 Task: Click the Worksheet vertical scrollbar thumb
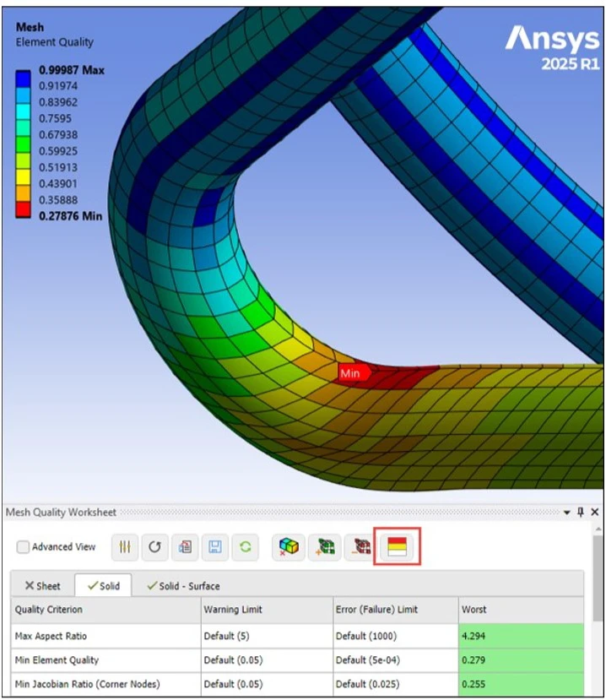pyautogui.click(x=598, y=578)
